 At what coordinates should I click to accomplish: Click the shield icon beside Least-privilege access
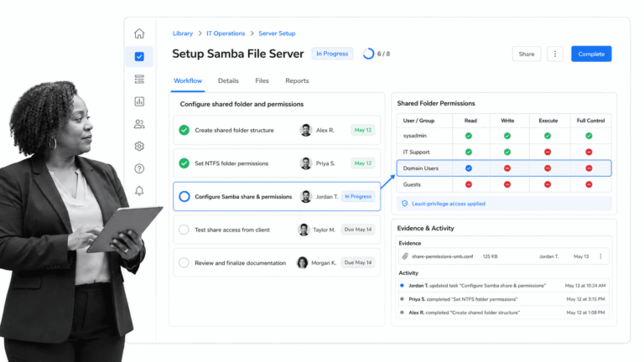(404, 204)
